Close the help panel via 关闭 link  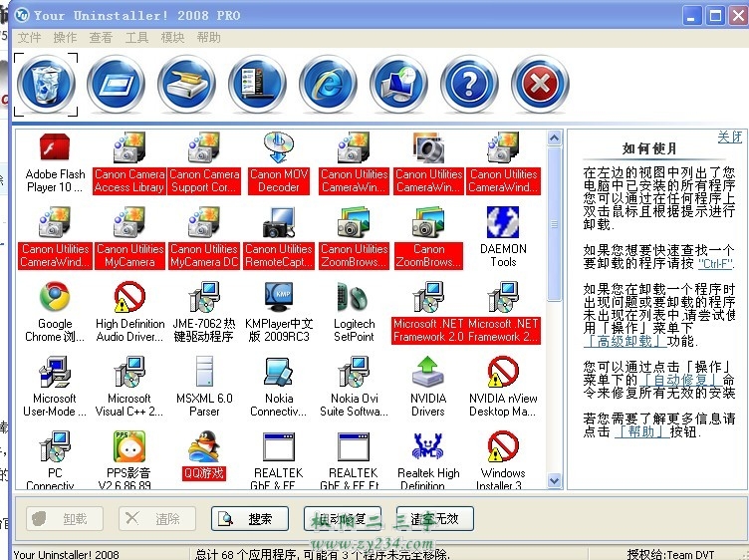click(x=730, y=138)
